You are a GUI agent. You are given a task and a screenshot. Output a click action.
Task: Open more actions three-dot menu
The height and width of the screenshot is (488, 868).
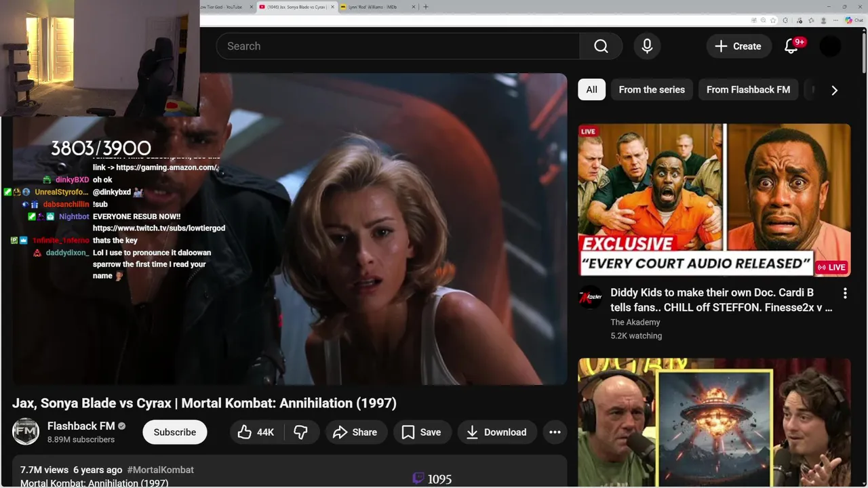click(x=555, y=432)
